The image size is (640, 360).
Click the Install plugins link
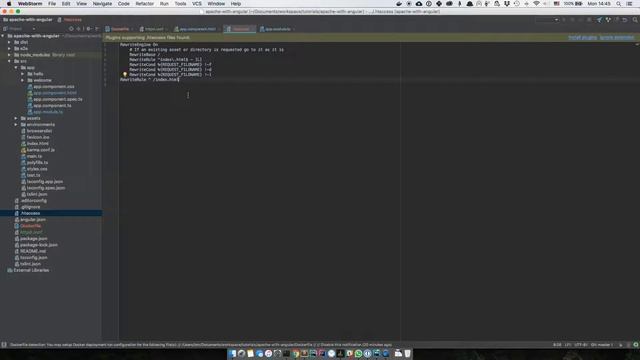(582, 37)
